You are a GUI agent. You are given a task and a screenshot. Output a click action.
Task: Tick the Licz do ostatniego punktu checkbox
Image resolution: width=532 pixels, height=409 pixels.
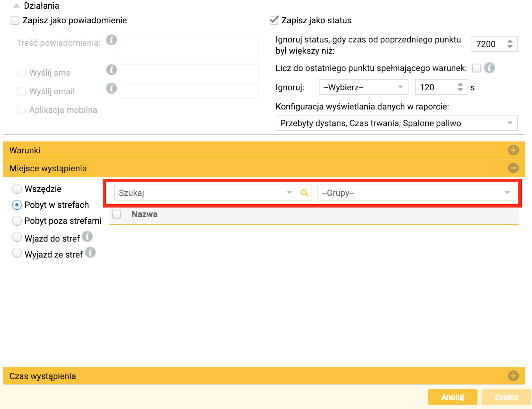[476, 68]
